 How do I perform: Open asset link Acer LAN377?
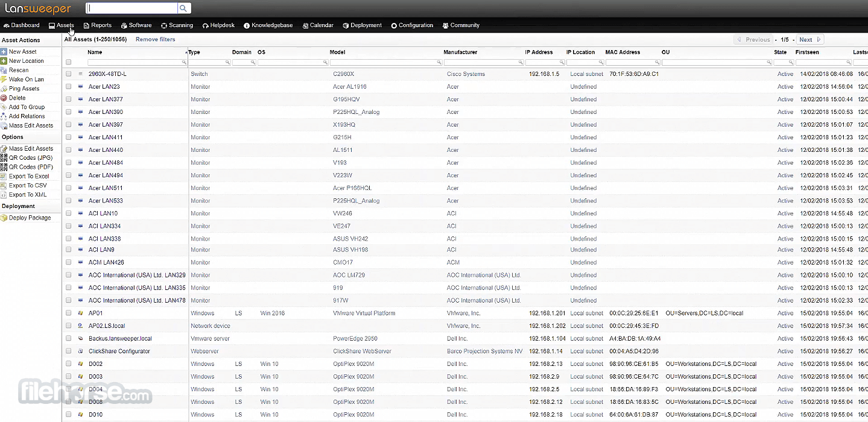click(106, 99)
